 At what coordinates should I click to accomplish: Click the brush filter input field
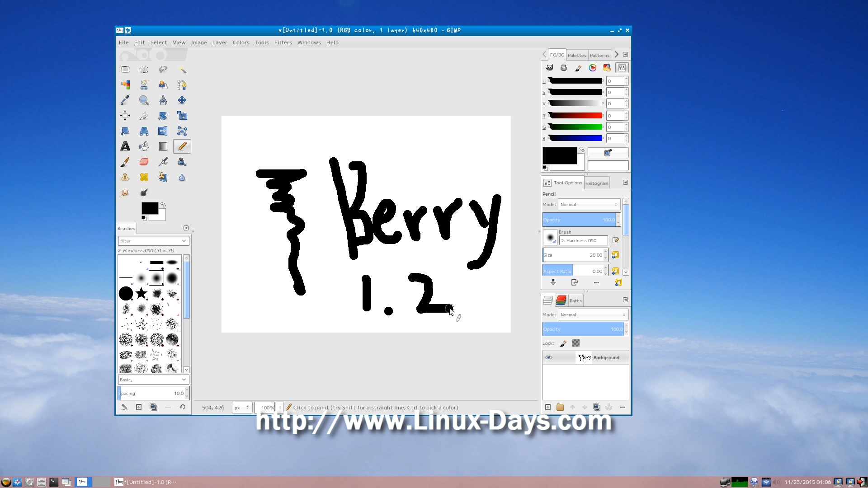149,241
